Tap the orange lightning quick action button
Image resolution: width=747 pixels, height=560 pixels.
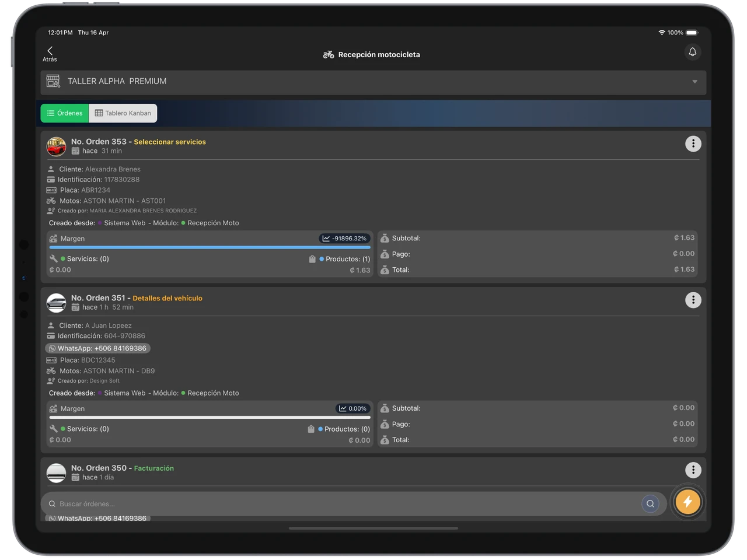687,502
